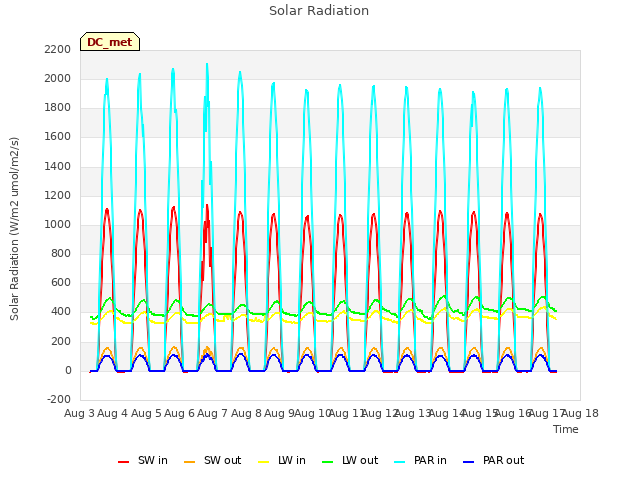This screenshot has height=480, width=640.
Task: Click the Aug 6 x-axis tick label
Action: [x=179, y=413]
